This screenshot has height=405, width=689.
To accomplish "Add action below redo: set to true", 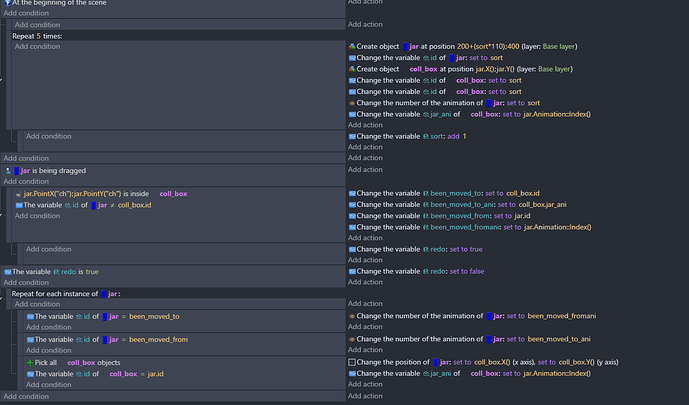I will point(365,260).
